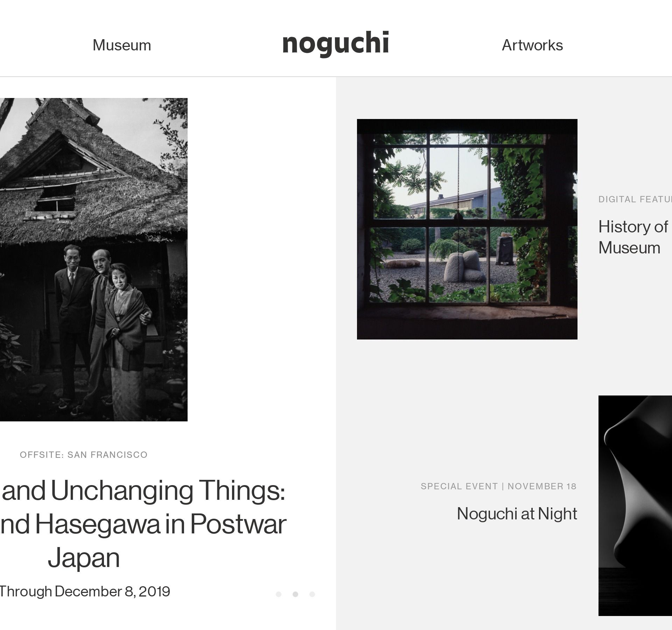Click the noguchi logo to go home

336,43
